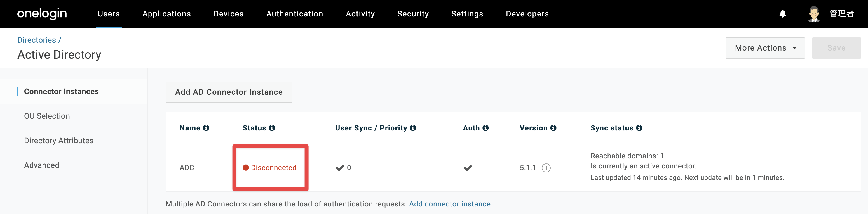Click the Save button
The image size is (868, 214).
point(836,48)
